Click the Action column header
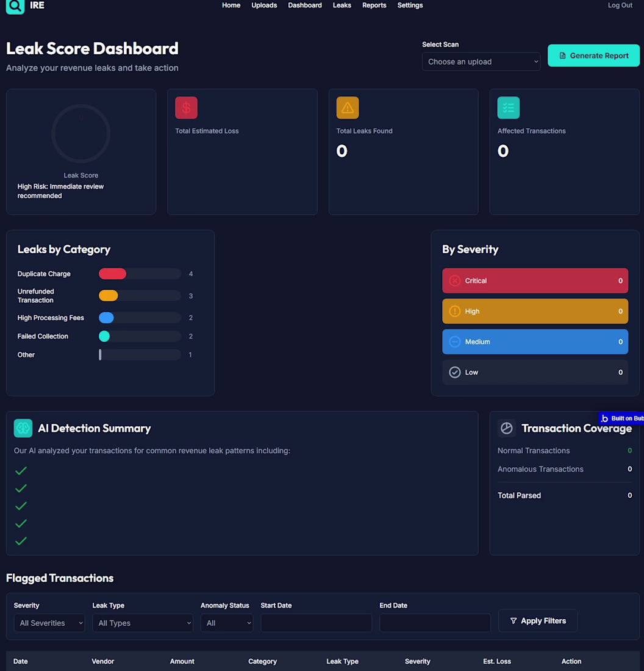 [571, 661]
